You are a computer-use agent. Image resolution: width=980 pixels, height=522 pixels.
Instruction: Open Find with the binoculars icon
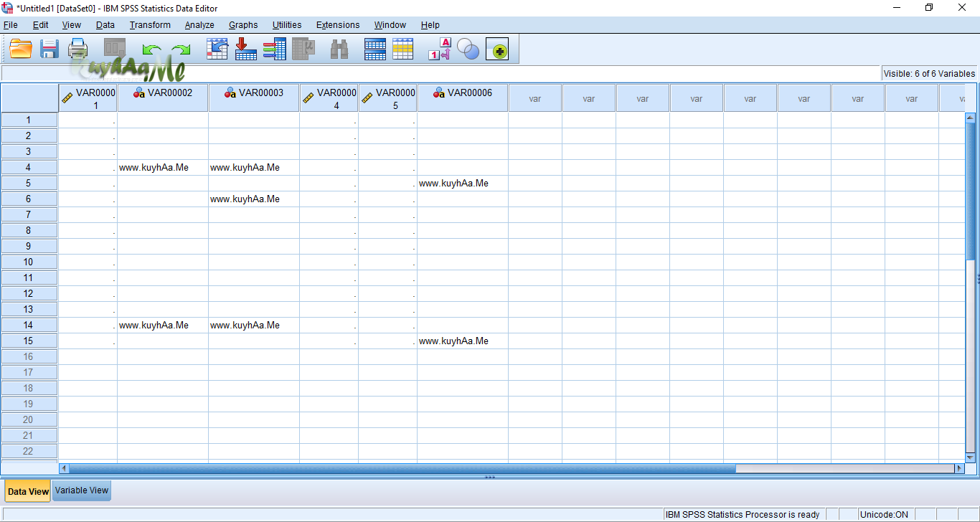click(339, 49)
